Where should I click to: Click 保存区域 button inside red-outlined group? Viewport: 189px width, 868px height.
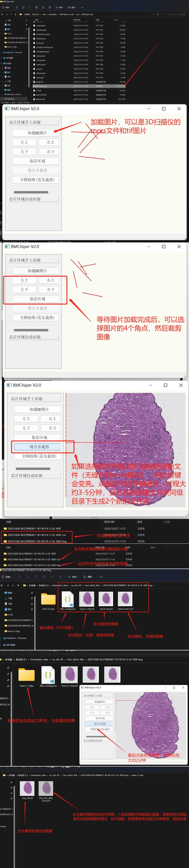[x=37, y=299]
